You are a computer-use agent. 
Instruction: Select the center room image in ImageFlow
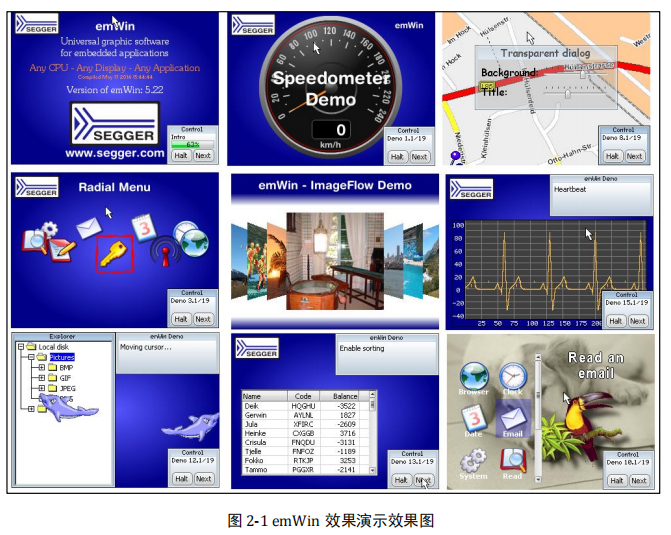click(335, 261)
